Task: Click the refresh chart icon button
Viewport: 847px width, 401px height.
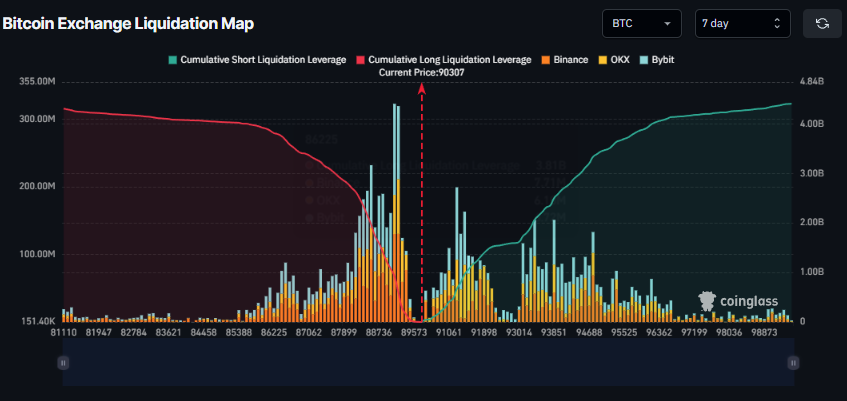Action: (x=822, y=24)
